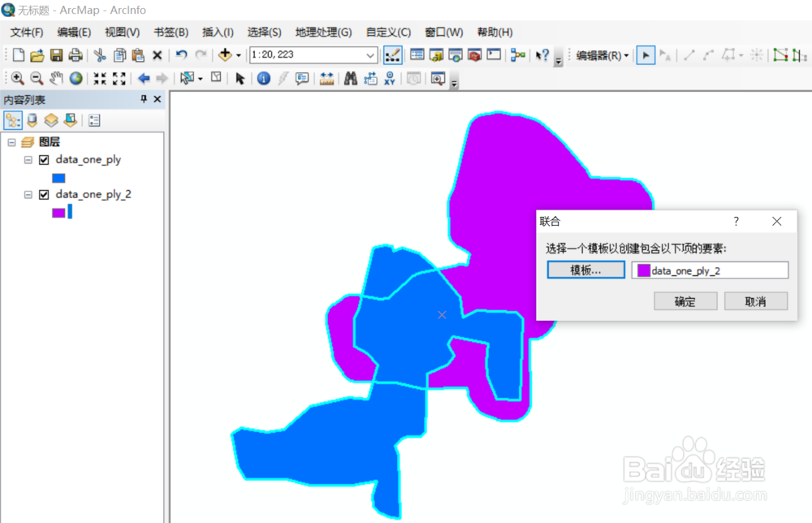Screen dimensions: 812x523
Task: Open Find Route tool icon
Action: click(x=370, y=79)
